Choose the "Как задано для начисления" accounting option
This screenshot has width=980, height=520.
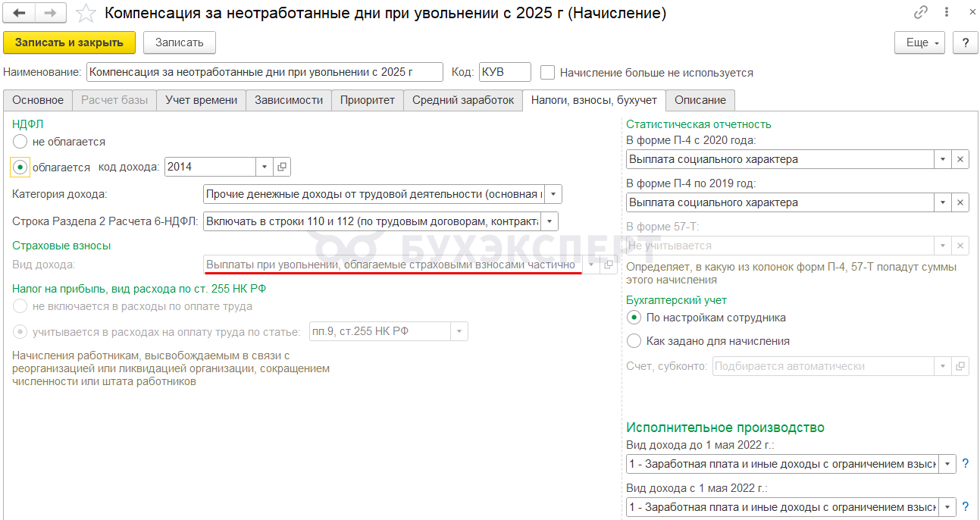tap(634, 341)
